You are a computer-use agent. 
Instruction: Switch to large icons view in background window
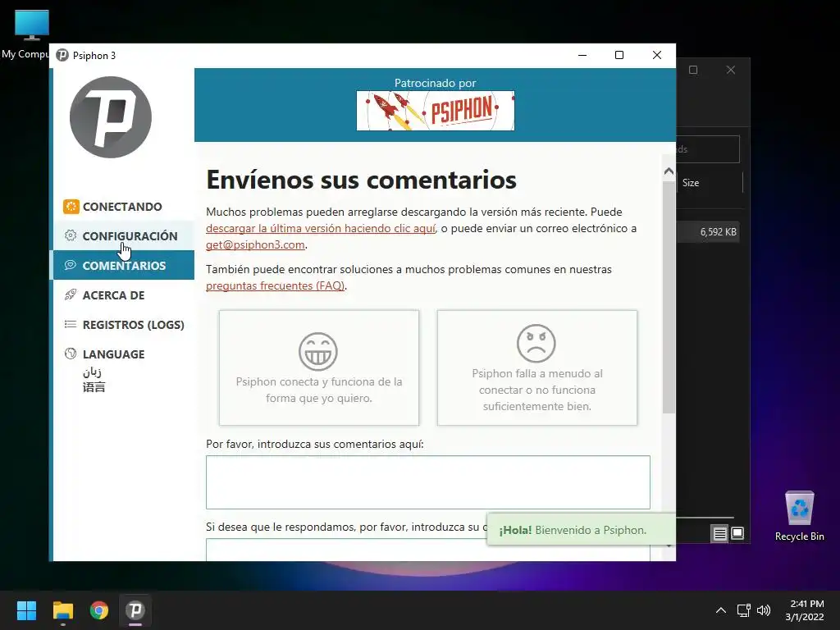737,533
